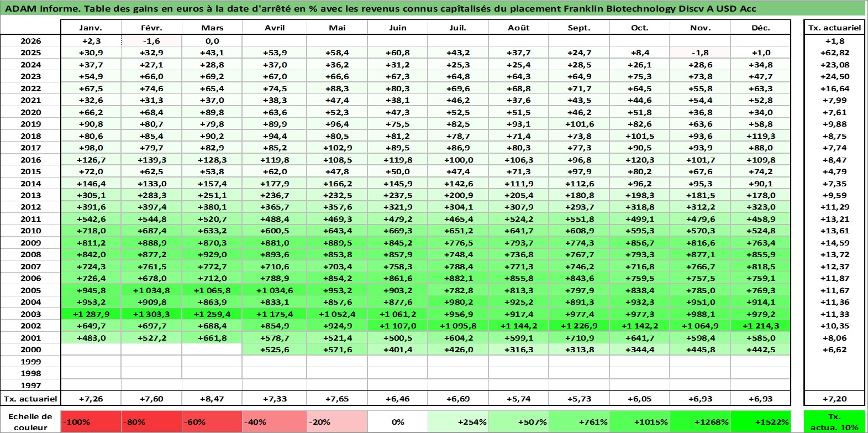
Task: Click the '+525,6' cell for Avril 2000
Action: 275,349
